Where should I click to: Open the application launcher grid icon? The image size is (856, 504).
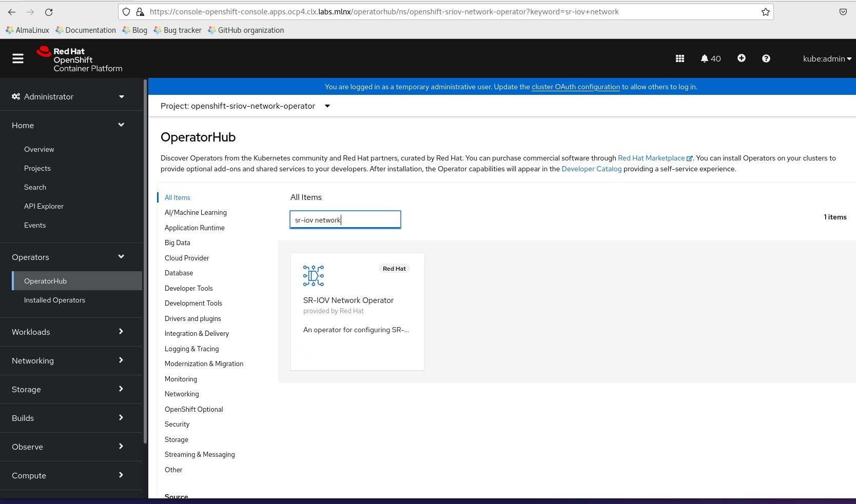click(680, 58)
